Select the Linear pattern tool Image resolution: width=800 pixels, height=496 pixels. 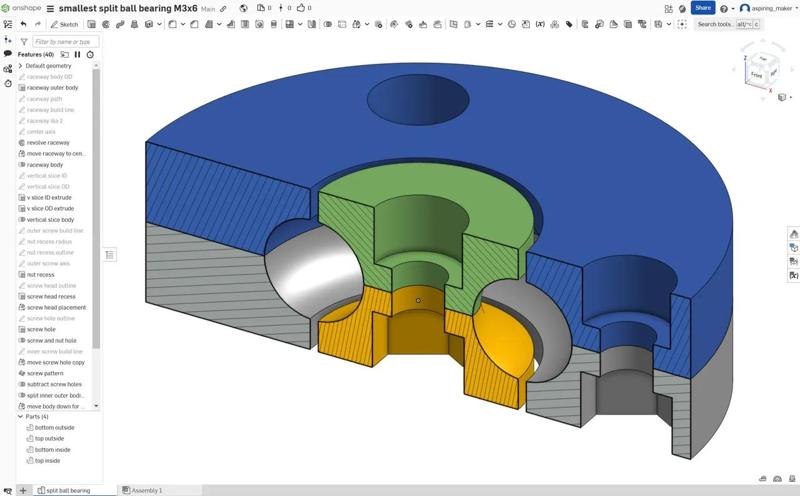[x=289, y=24]
